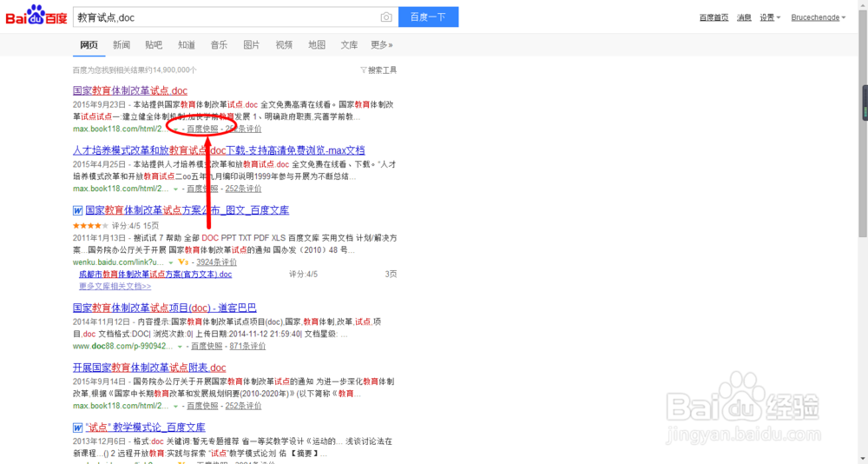Switch to the 文库 tab
This screenshot has width=868, height=464.
[349, 45]
